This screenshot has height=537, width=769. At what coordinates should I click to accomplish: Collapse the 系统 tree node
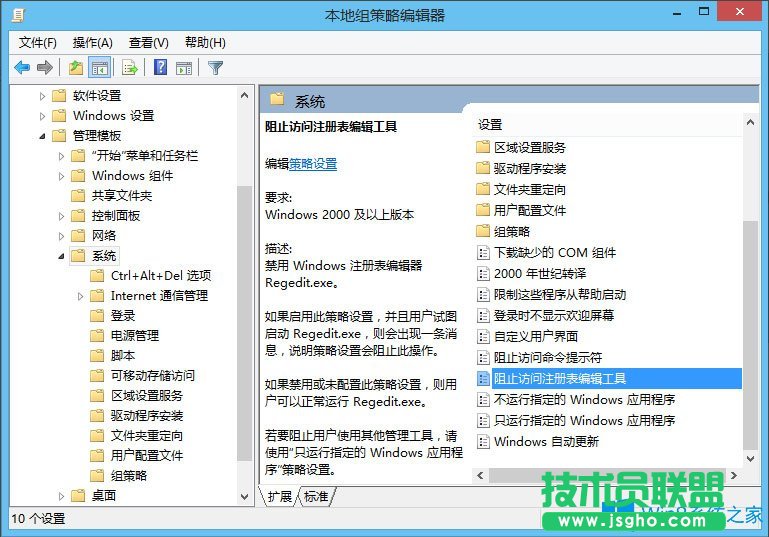[61, 256]
